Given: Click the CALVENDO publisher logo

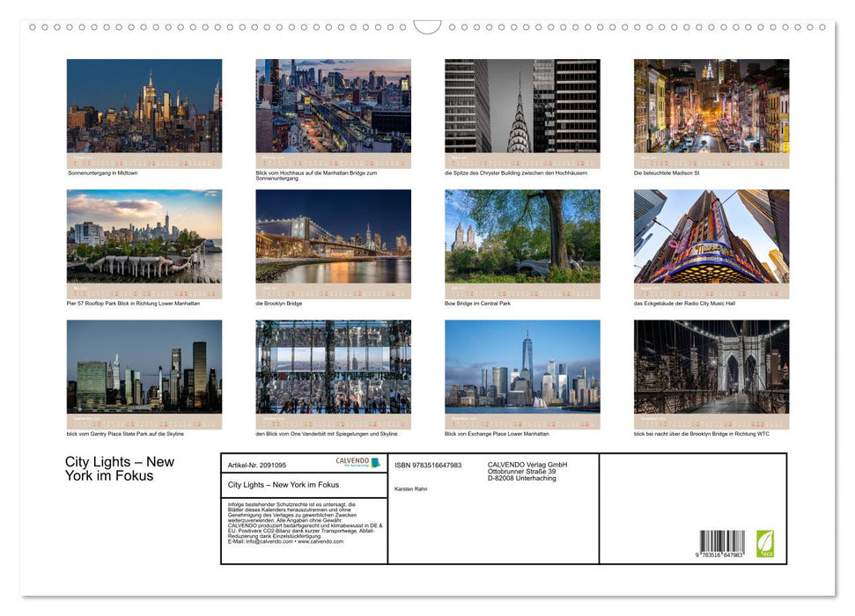Looking at the screenshot, I should point(355,461).
